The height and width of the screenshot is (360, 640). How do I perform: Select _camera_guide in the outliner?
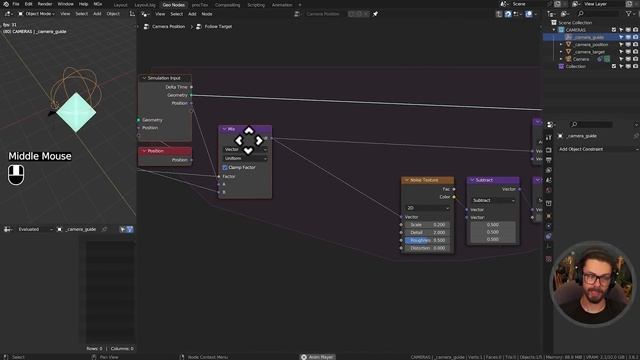coord(589,37)
